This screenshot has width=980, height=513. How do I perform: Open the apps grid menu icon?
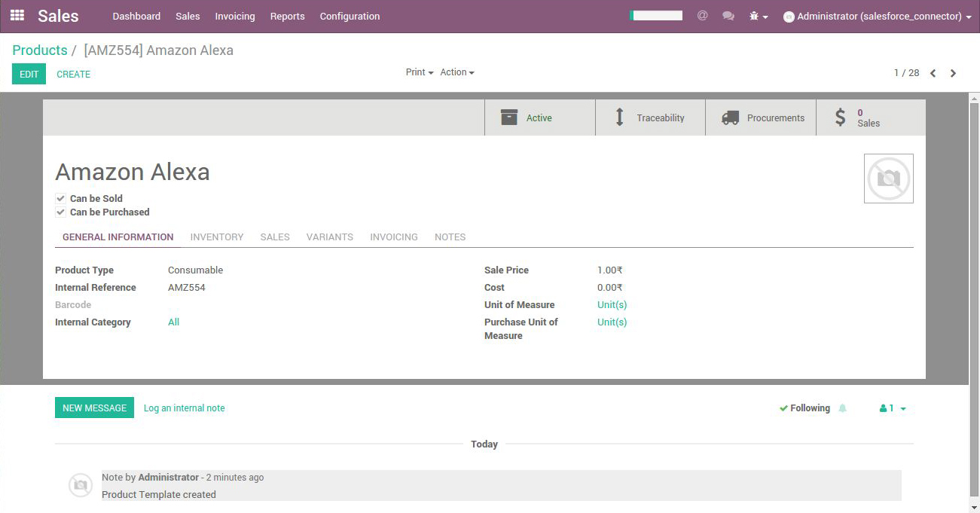point(17,15)
